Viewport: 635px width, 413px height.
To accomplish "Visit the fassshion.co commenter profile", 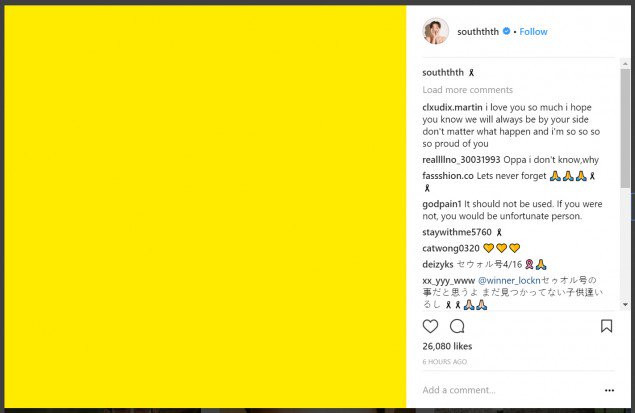I will click(x=448, y=176).
